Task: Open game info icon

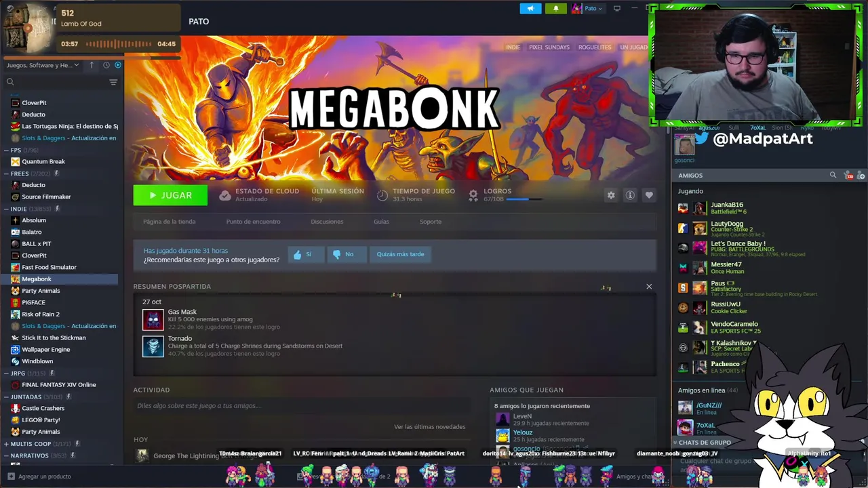Action: coord(630,195)
